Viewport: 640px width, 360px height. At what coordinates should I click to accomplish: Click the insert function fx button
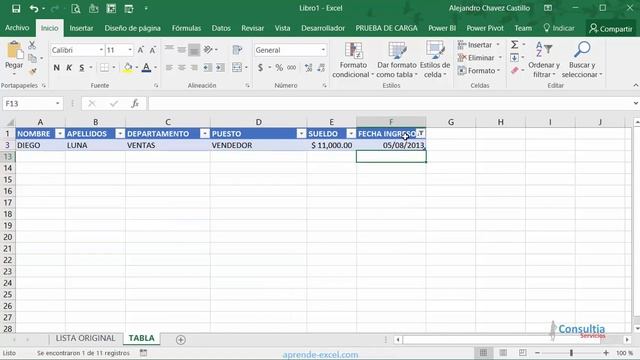[x=135, y=104]
